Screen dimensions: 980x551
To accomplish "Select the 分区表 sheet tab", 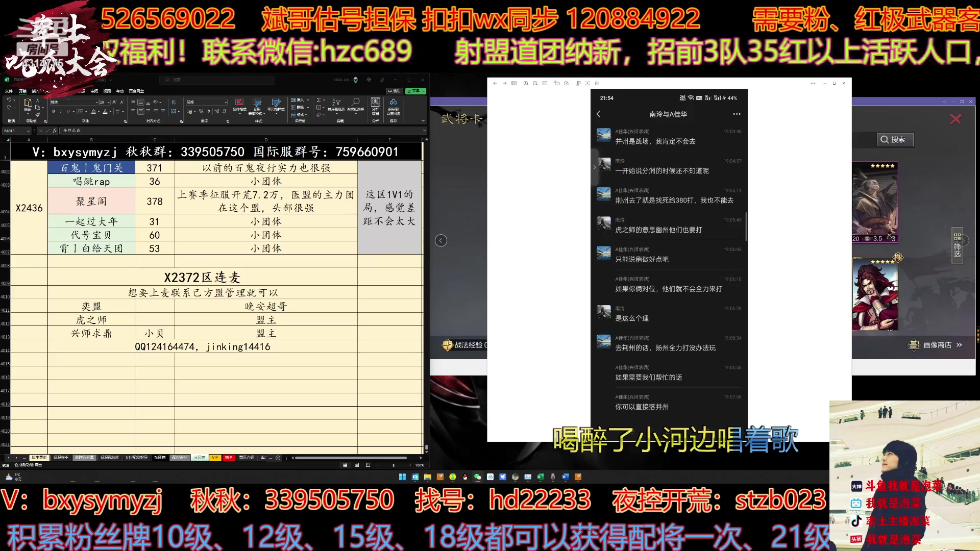I will tap(200, 458).
